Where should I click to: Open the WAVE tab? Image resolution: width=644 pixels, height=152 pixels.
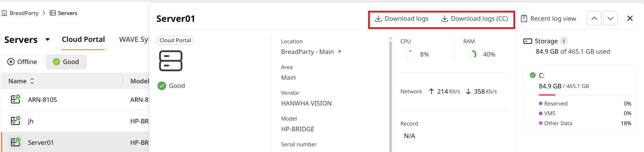134,39
